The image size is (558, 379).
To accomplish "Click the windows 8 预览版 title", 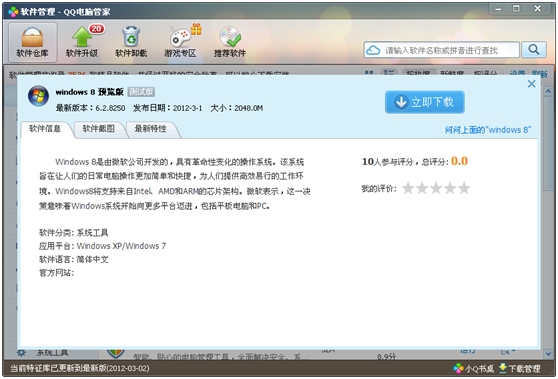I will pyautogui.click(x=89, y=92).
